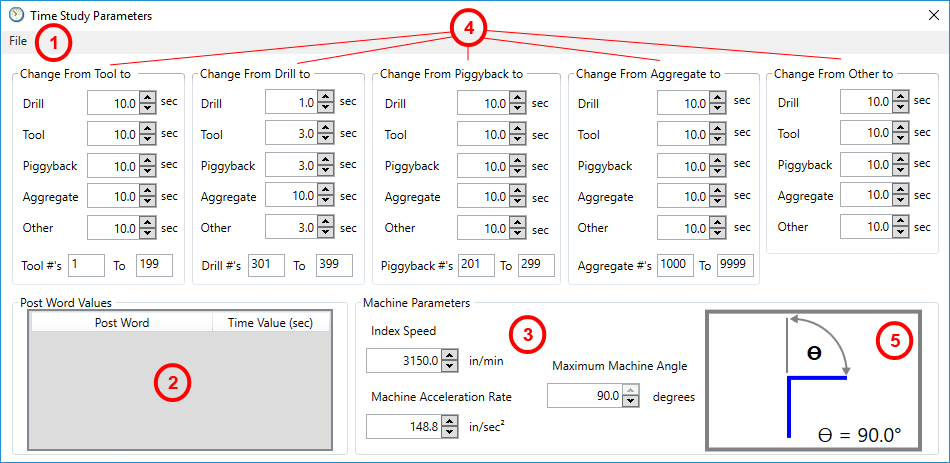Screen dimensions: 950x463
Task: Click the Index Speed input field
Action: (403, 361)
